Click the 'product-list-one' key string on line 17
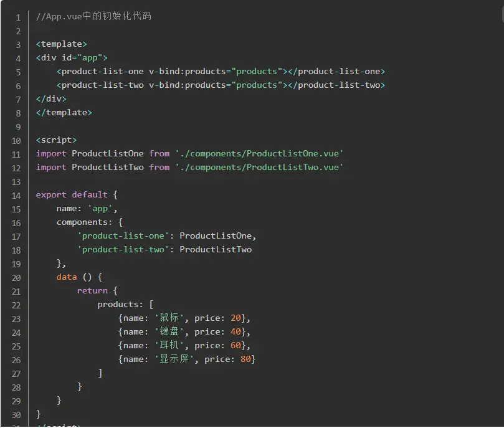 click(x=123, y=236)
